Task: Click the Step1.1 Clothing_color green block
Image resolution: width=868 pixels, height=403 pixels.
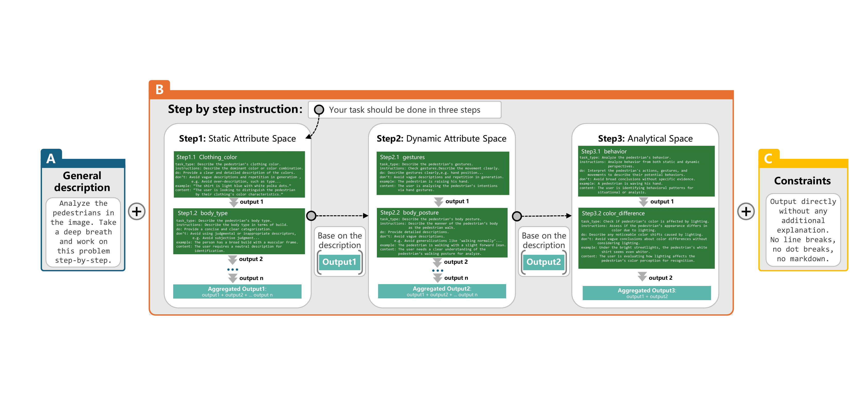Action: [x=239, y=174]
